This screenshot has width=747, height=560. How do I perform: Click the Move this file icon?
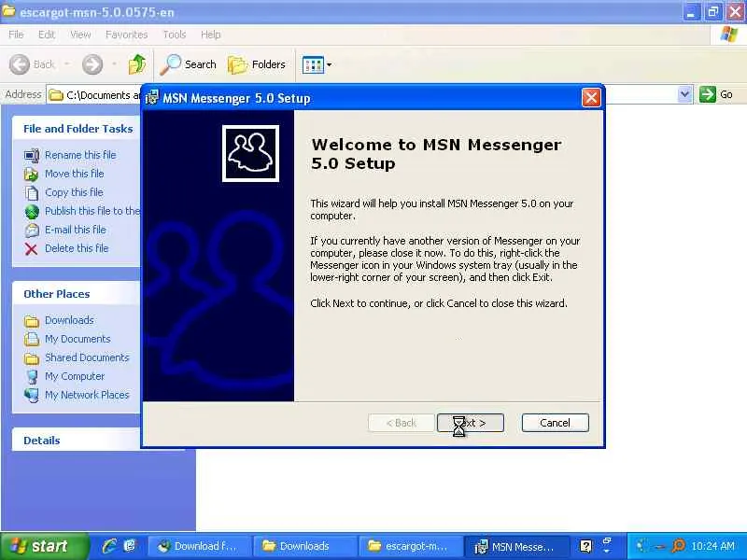(x=32, y=174)
